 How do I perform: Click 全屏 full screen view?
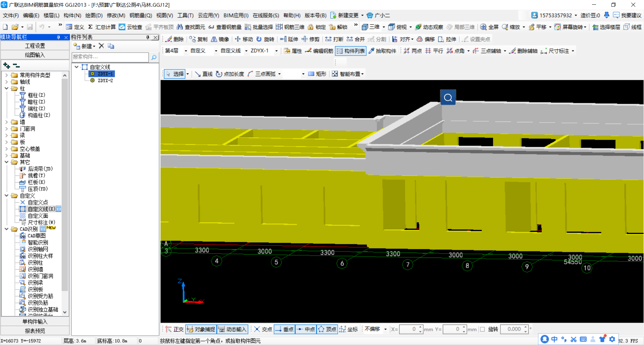tap(489, 27)
